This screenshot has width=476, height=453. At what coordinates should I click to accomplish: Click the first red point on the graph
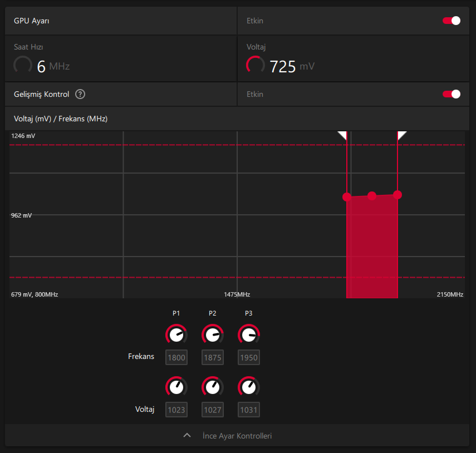(x=347, y=197)
